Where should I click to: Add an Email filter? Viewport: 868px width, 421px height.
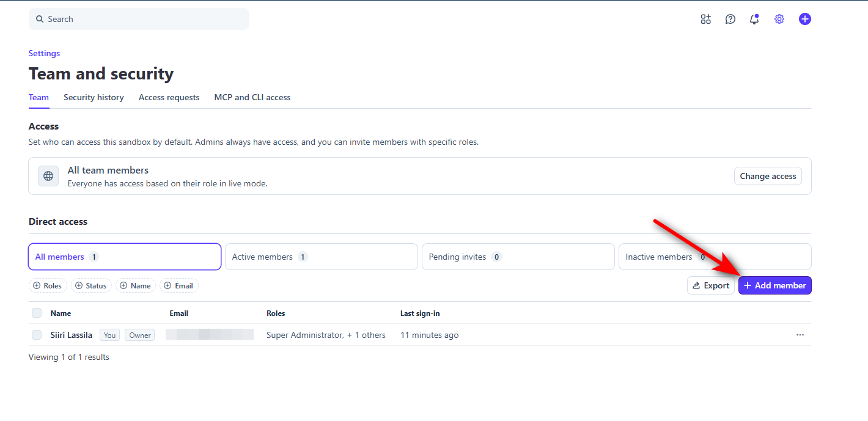tap(179, 285)
